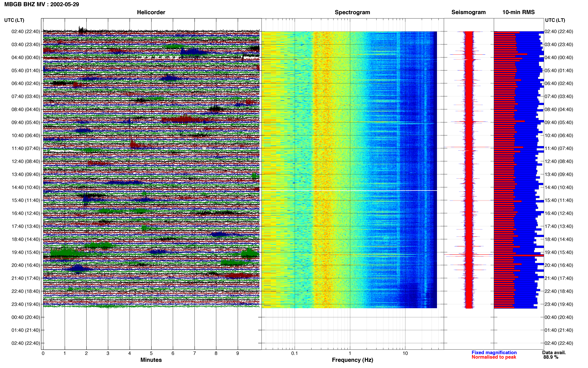Click frequency tick label 10
This screenshot has width=588, height=368.
(405, 353)
